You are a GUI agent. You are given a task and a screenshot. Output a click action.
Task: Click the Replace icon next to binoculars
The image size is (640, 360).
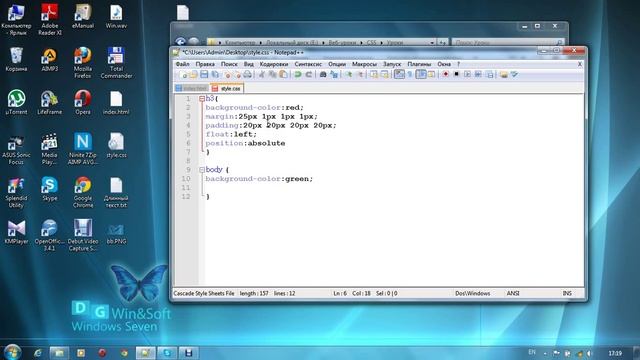(x=334, y=74)
